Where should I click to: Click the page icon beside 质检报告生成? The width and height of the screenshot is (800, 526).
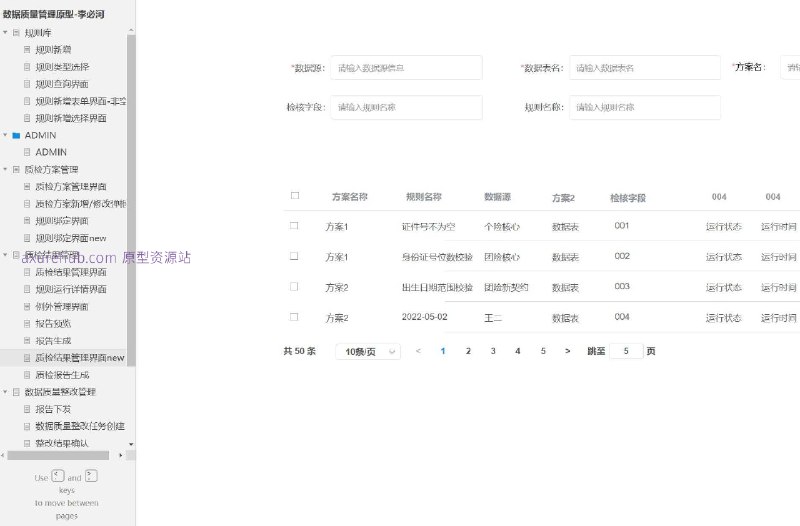click(27, 375)
